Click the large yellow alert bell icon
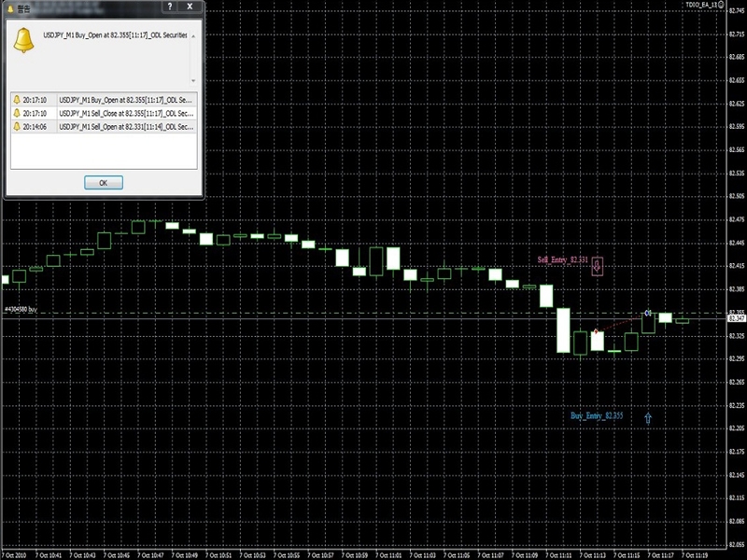 point(23,40)
